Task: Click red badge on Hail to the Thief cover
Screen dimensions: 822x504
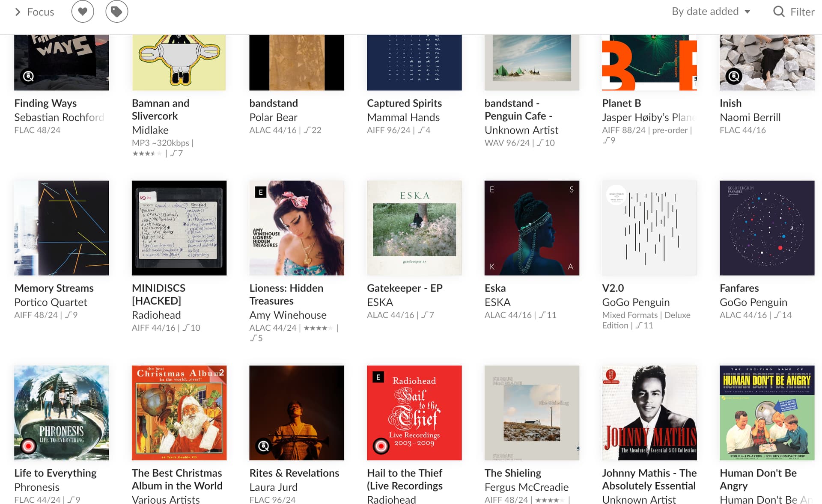Action: [x=381, y=446]
